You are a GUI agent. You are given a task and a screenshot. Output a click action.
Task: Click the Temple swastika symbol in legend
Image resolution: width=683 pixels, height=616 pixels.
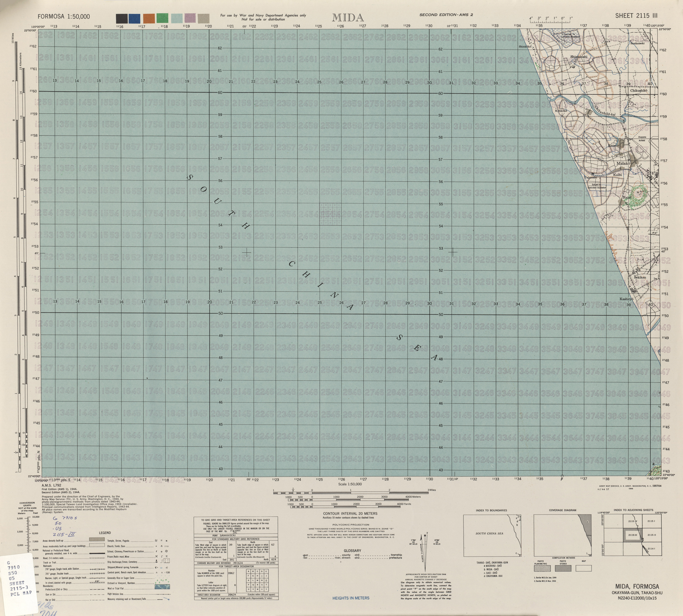pyautogui.click(x=156, y=541)
